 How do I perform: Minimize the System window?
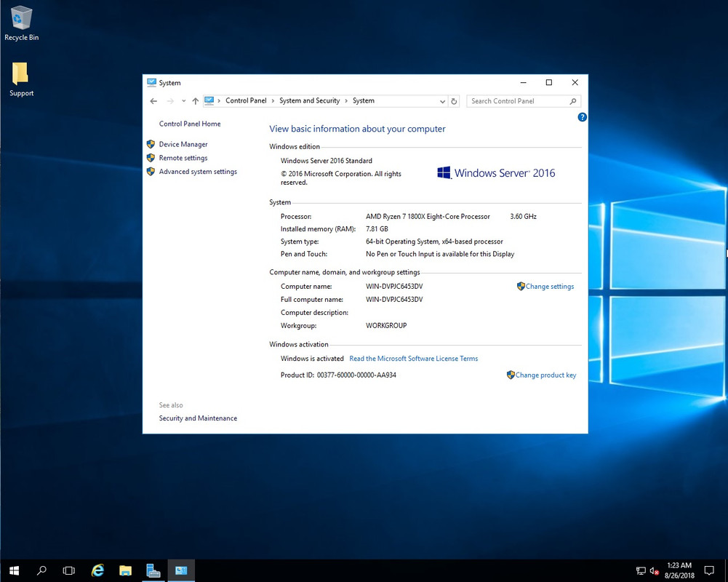[x=523, y=83]
